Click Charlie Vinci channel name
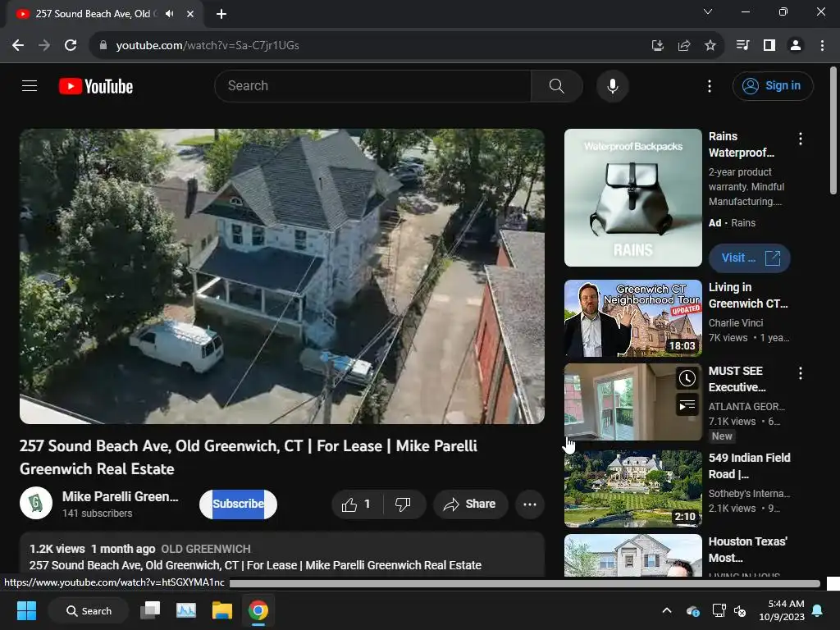Screen dimensions: 840x630 click(736, 323)
